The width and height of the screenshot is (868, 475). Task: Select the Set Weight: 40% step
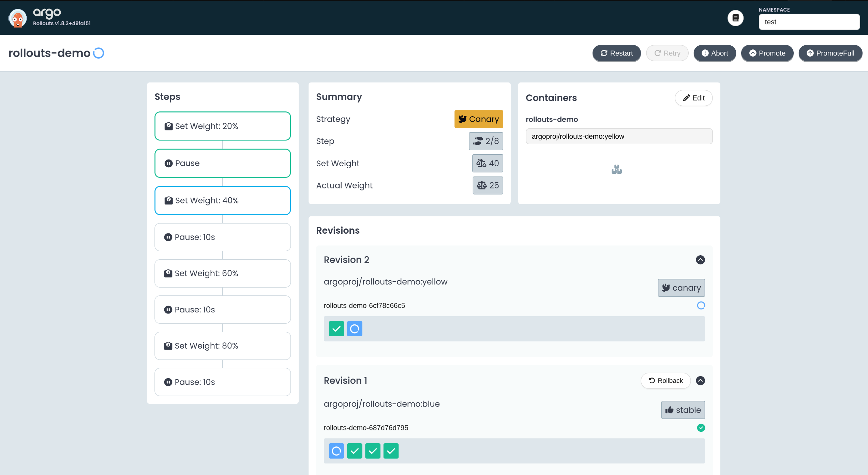223,200
